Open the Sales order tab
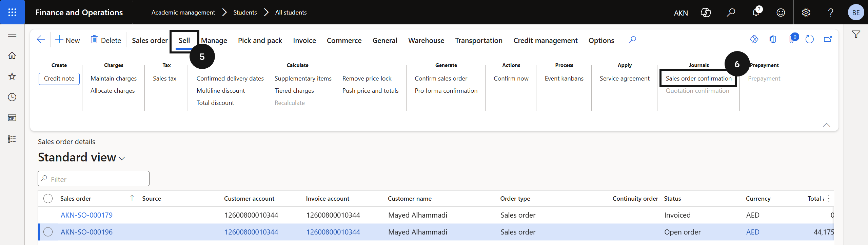Viewport: 868px width, 245px height. point(150,40)
